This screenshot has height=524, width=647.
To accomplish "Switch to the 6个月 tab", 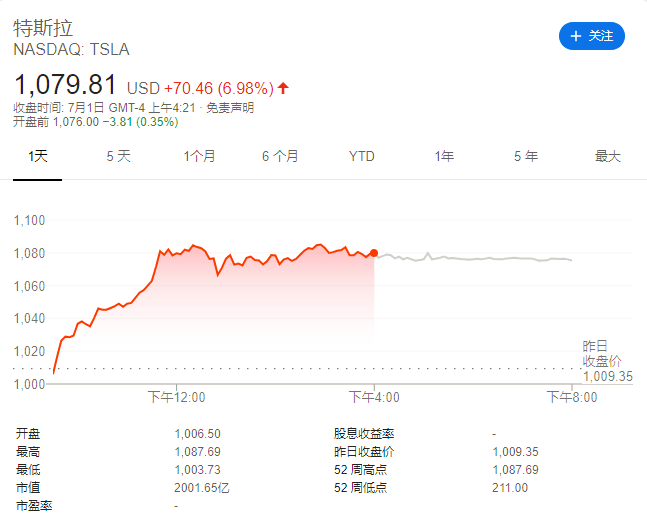I will 280,156.
